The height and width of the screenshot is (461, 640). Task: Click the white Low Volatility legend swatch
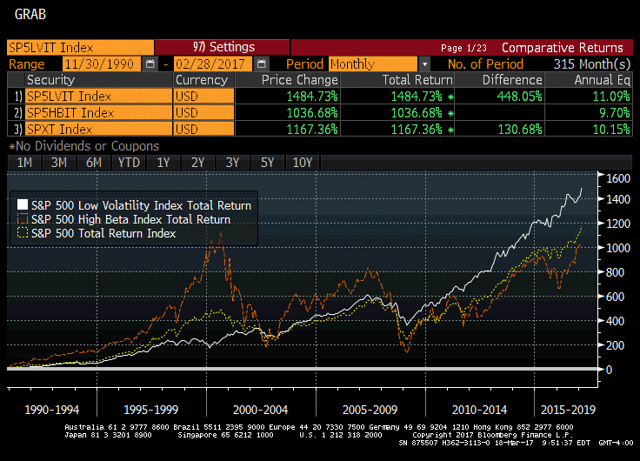coord(22,205)
